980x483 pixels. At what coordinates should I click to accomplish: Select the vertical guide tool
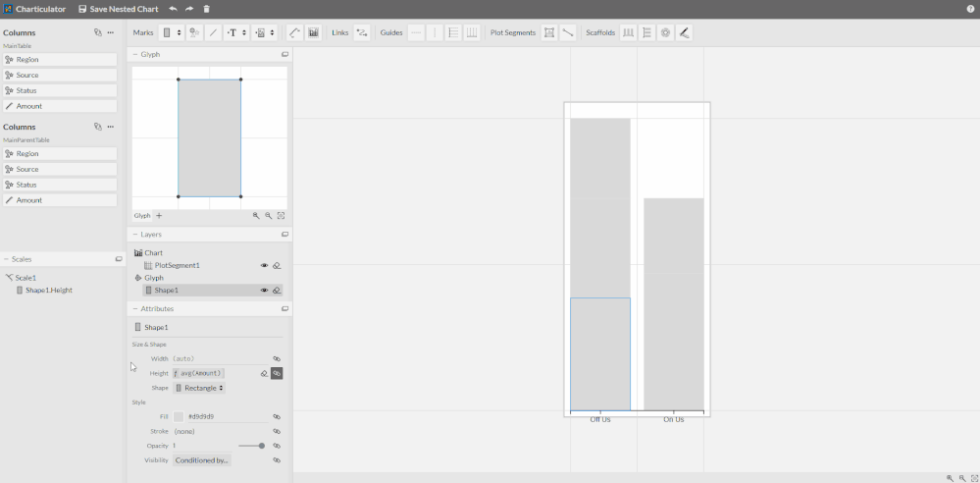point(435,32)
